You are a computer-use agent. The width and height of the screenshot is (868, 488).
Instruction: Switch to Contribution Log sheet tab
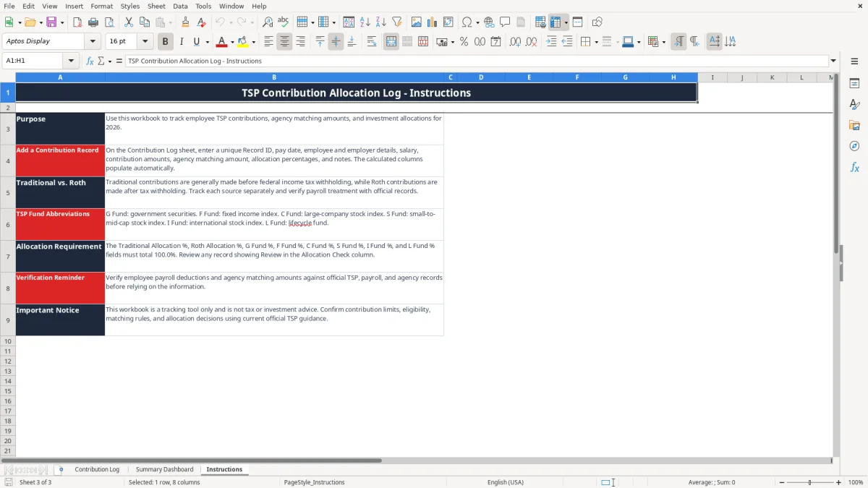[97, 469]
